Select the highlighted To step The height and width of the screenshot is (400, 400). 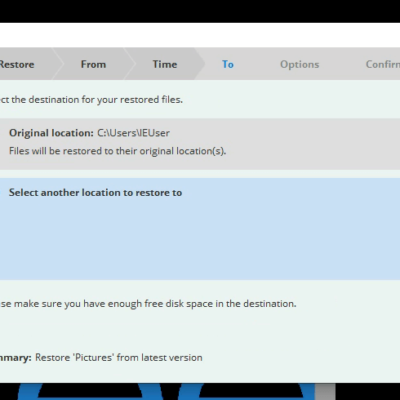pos(228,64)
